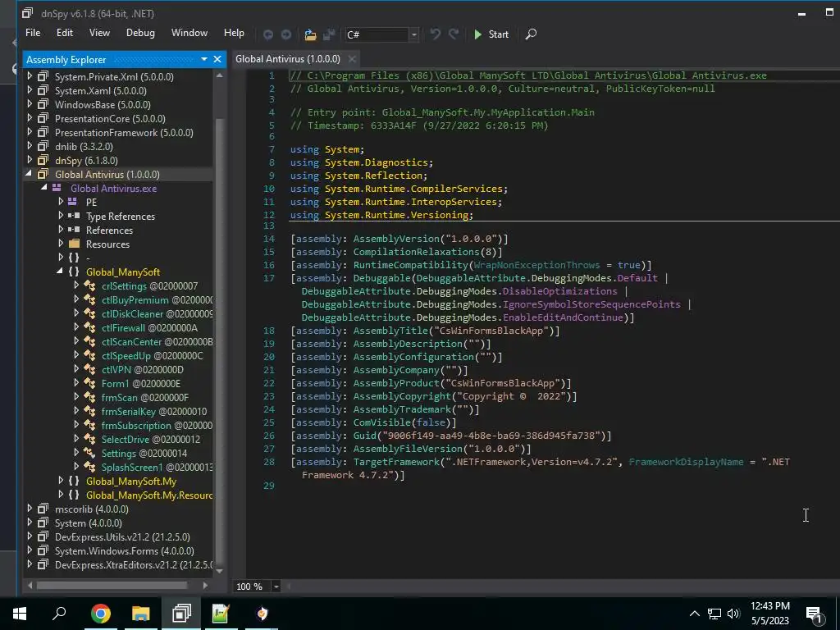
Task: Select ctlVPN class
Action: 143,370
